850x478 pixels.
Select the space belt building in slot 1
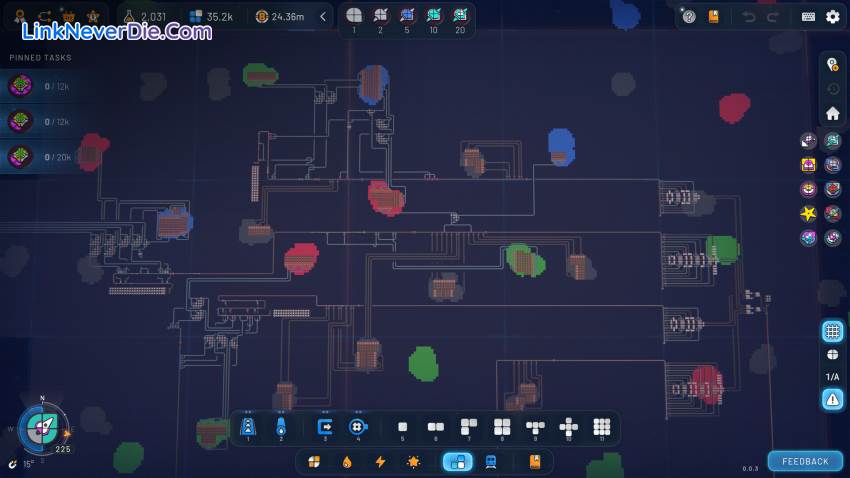[x=248, y=427]
